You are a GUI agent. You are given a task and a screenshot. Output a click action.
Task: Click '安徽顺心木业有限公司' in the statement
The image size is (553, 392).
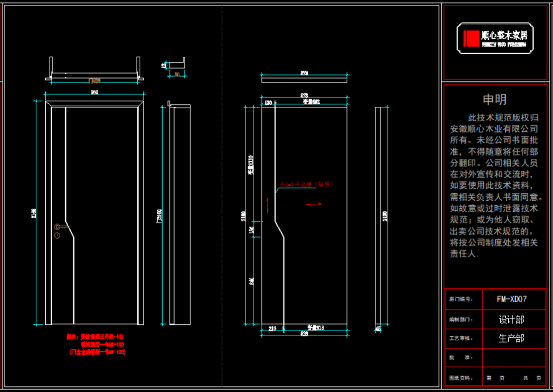[494, 129]
